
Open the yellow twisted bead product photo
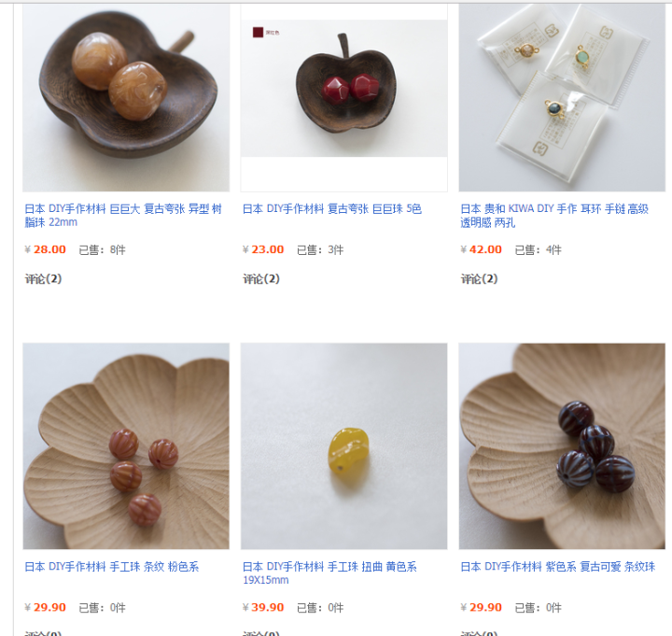click(x=344, y=446)
